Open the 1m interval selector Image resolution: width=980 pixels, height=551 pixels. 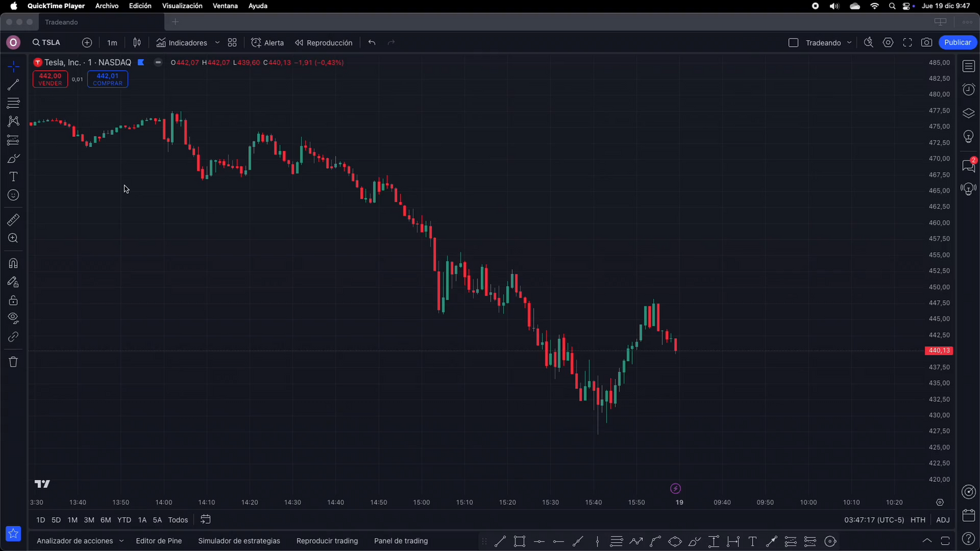[x=112, y=43]
